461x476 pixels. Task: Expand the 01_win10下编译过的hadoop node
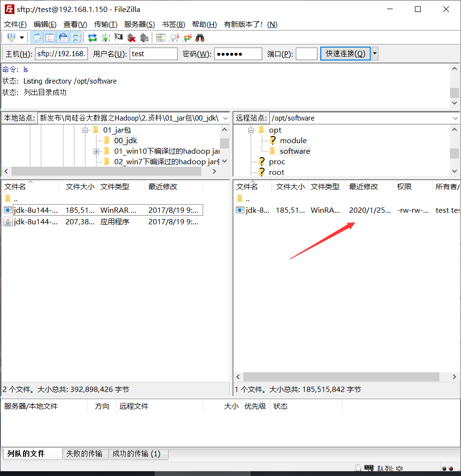96,151
